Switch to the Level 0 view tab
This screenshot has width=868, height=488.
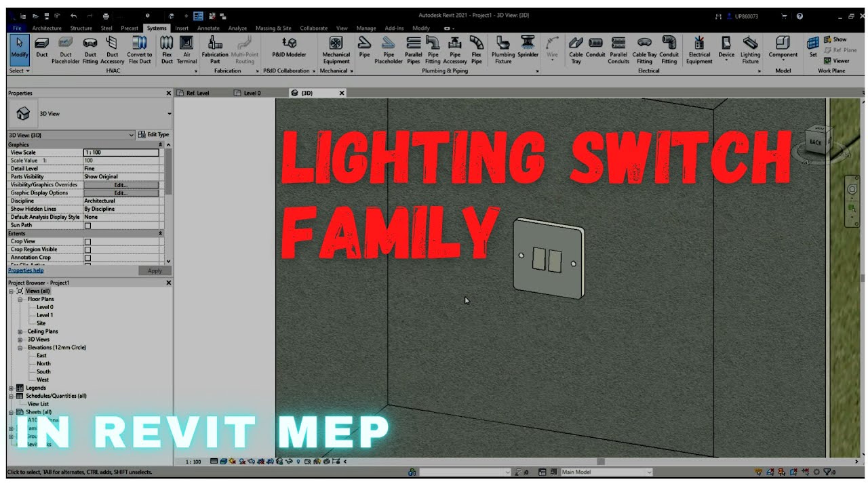252,93
